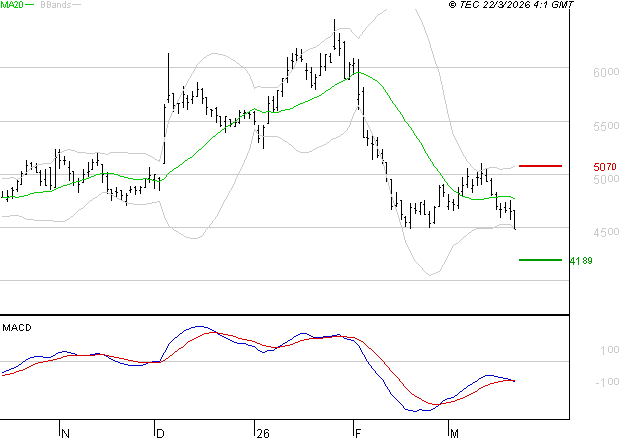The height and width of the screenshot is (440, 627).
Task: Click the red 5070 resistance value
Action: [605, 167]
